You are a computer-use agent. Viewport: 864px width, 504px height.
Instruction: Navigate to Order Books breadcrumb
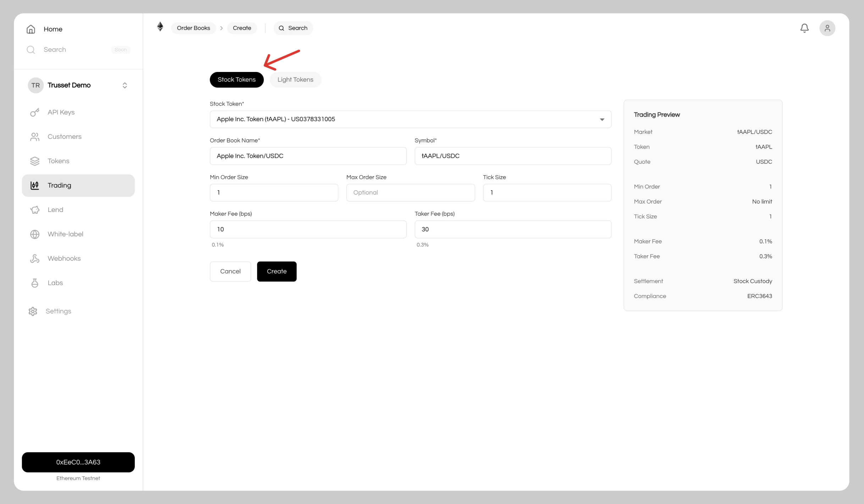pos(193,28)
